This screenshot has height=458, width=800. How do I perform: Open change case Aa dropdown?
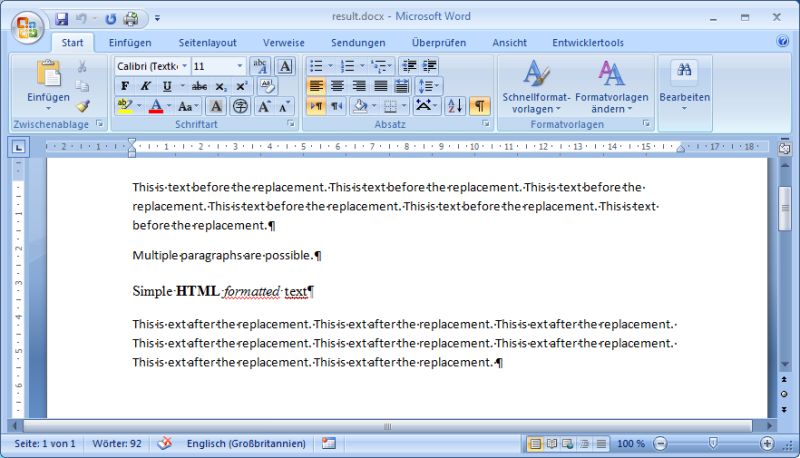point(188,107)
